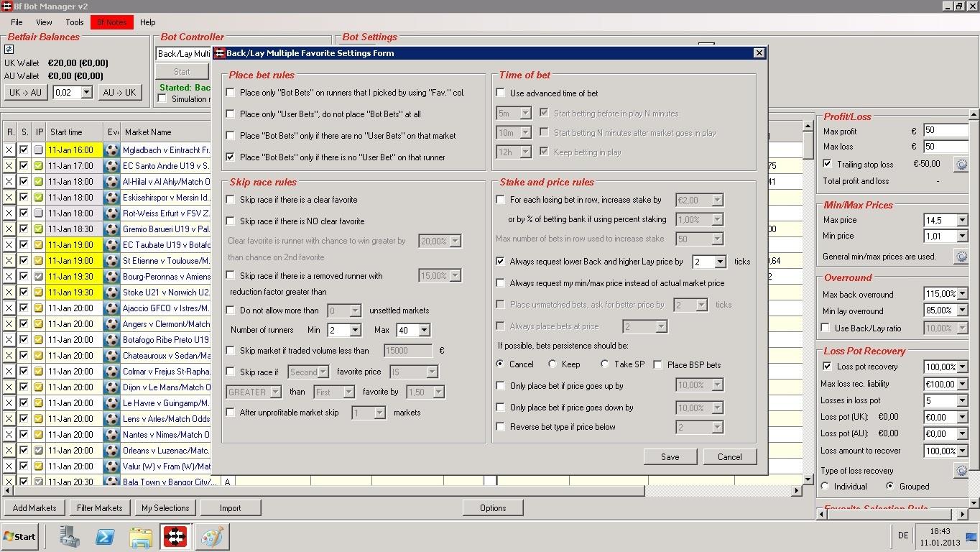
Task: Click in-play indicator for Rot-Weiss Erfurt row
Action: point(39,213)
